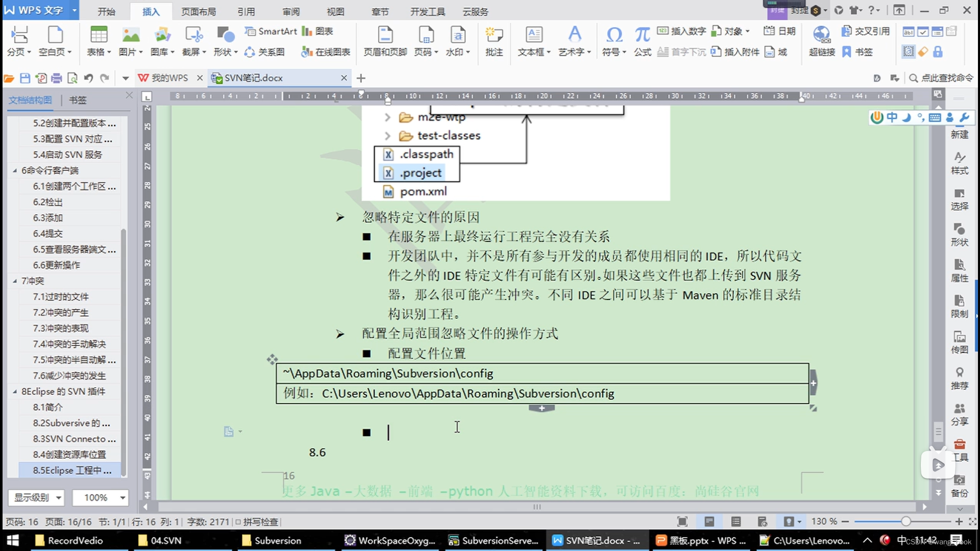This screenshot has height=551, width=980.
Task: Click the save icon in quick toolbar
Action: 25,78
